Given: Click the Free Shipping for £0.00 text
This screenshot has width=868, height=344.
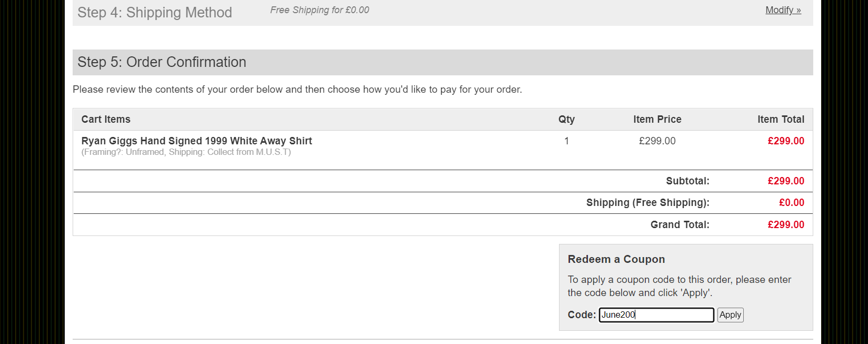Looking at the screenshot, I should (x=320, y=10).
